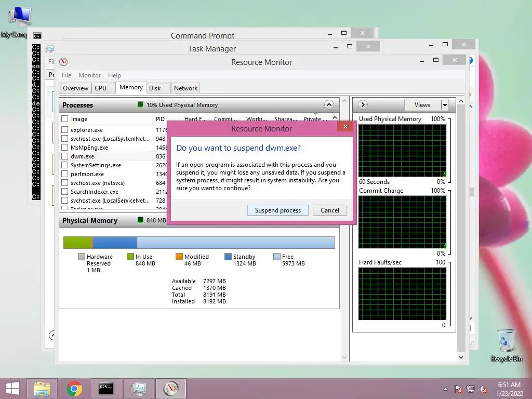Click green Used Physical Memory indicator square
This screenshot has height=399, width=532.
[x=140, y=104]
